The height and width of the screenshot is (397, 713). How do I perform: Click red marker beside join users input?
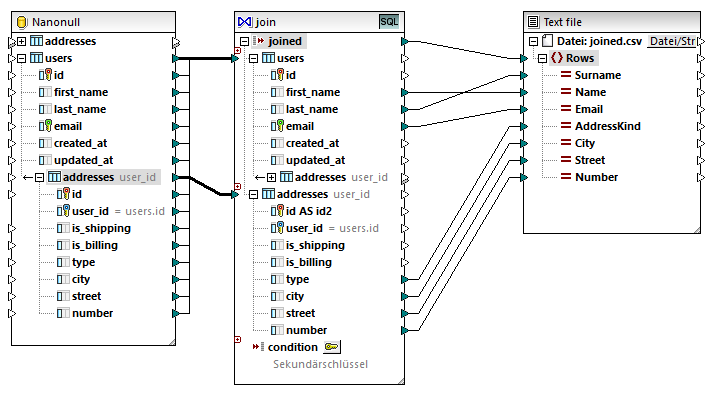[237, 50]
